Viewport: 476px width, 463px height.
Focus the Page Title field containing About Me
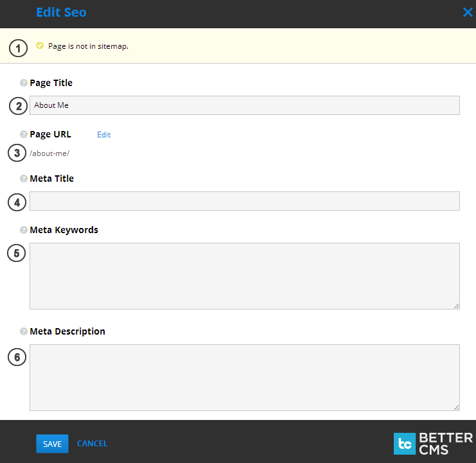click(244, 105)
